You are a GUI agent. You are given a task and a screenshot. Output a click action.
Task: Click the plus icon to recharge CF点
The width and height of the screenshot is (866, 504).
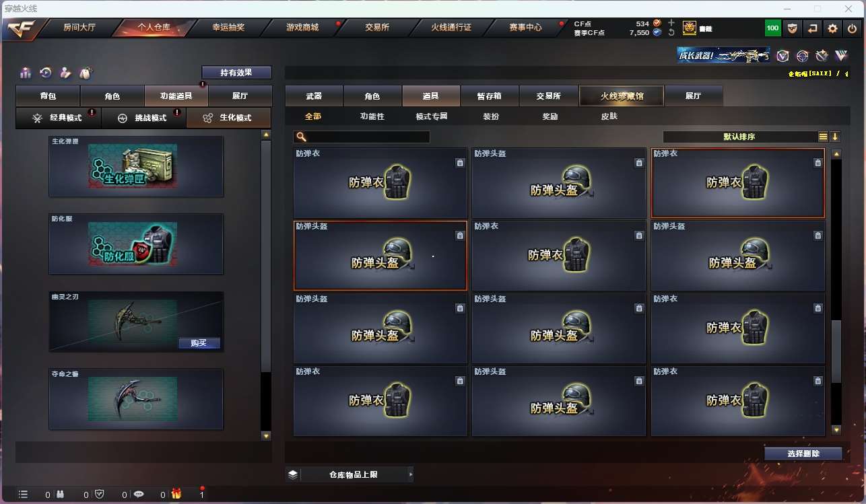click(671, 23)
